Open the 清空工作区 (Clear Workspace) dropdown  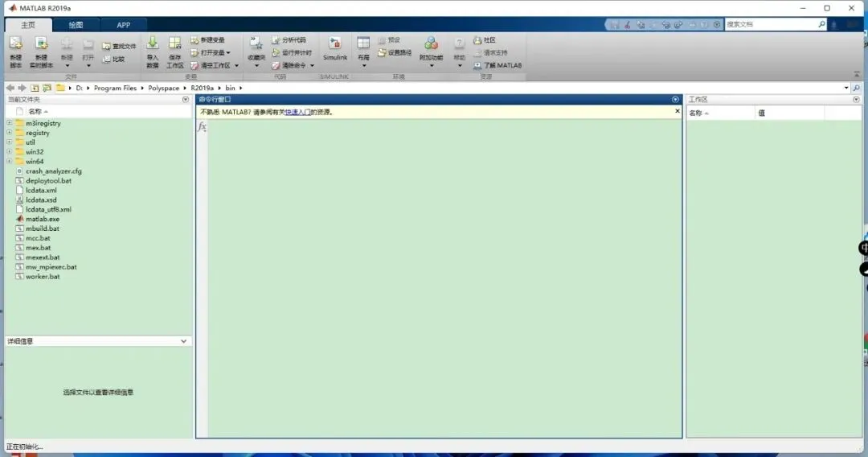pos(237,65)
